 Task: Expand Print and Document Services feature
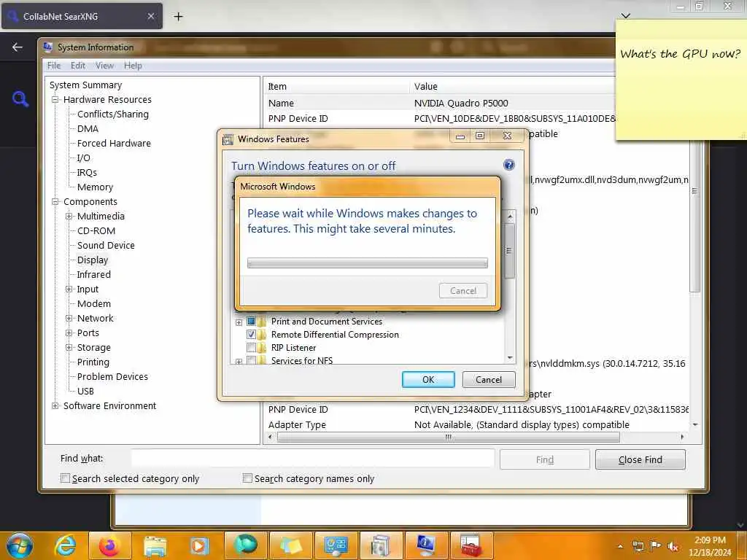(x=239, y=322)
